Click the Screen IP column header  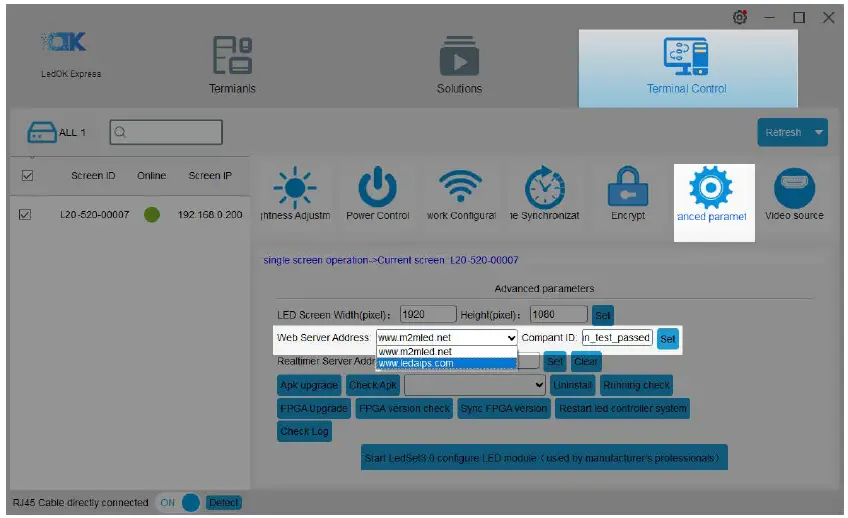point(210,176)
